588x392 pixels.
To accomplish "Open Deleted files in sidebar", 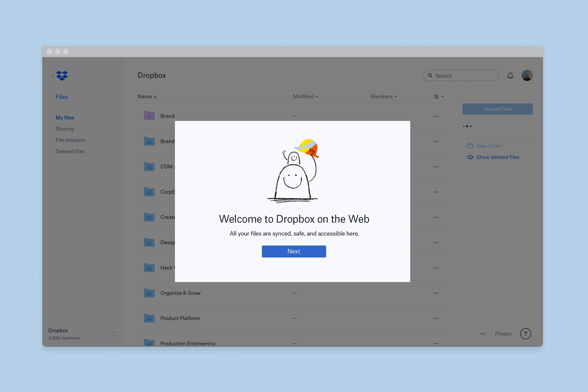I will pyautogui.click(x=70, y=151).
